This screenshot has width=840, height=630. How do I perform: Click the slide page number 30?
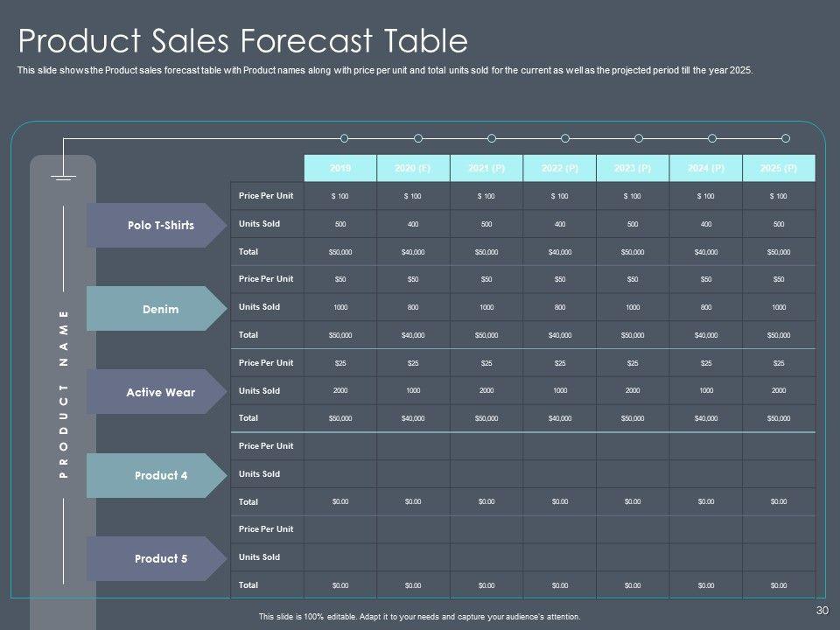click(822, 611)
